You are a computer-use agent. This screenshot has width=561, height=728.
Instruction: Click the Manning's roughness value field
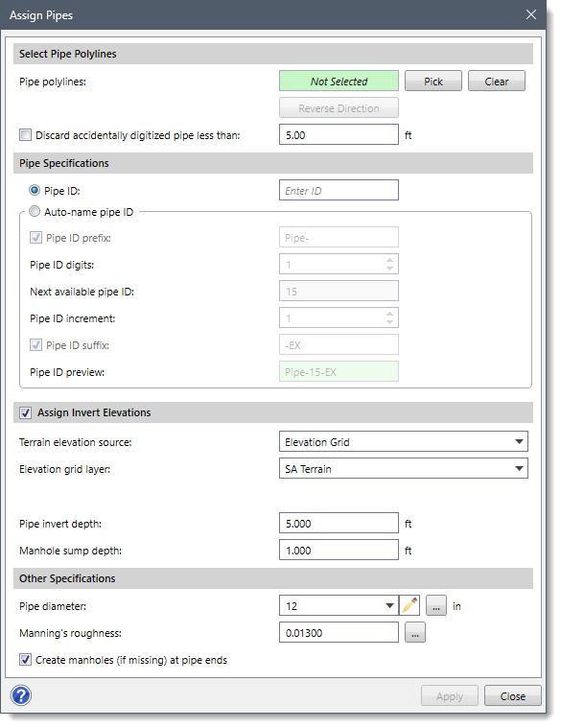click(x=339, y=633)
